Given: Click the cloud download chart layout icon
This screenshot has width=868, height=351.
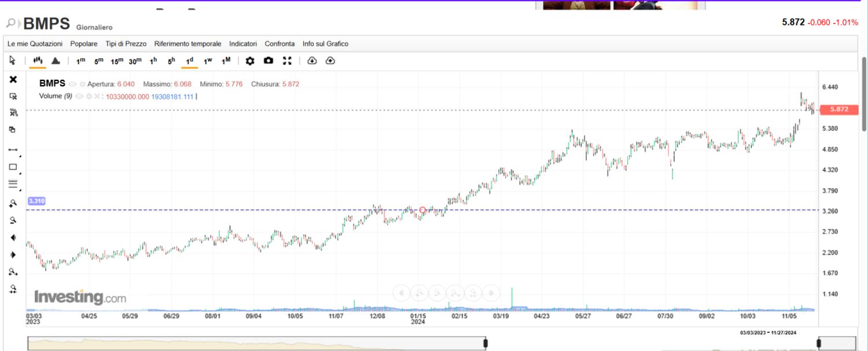Looking at the screenshot, I should click(x=312, y=61).
